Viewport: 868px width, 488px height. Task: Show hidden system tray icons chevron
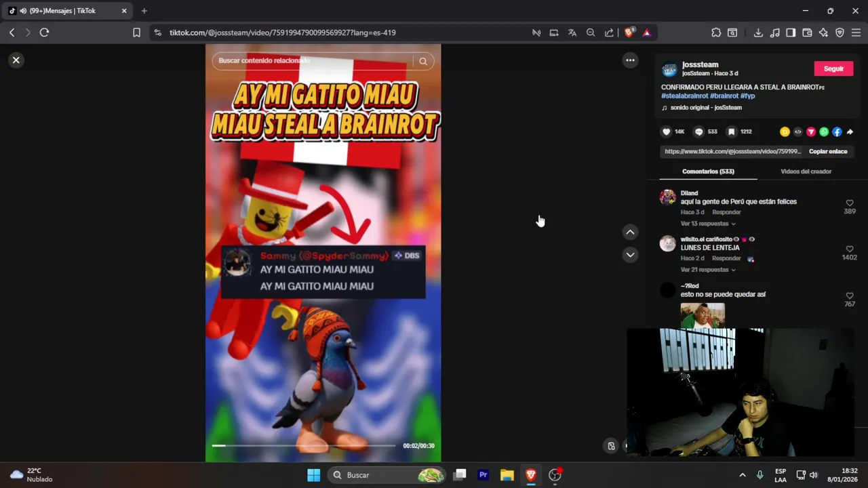coord(743,475)
